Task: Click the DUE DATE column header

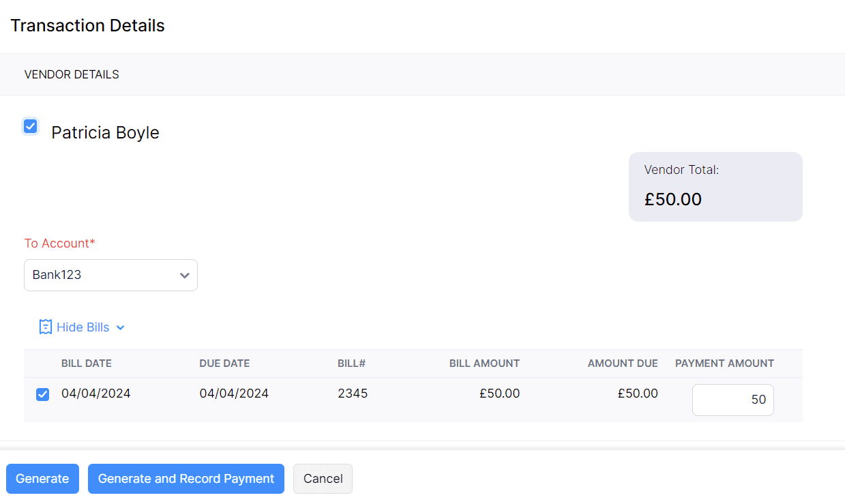Action: click(x=224, y=364)
